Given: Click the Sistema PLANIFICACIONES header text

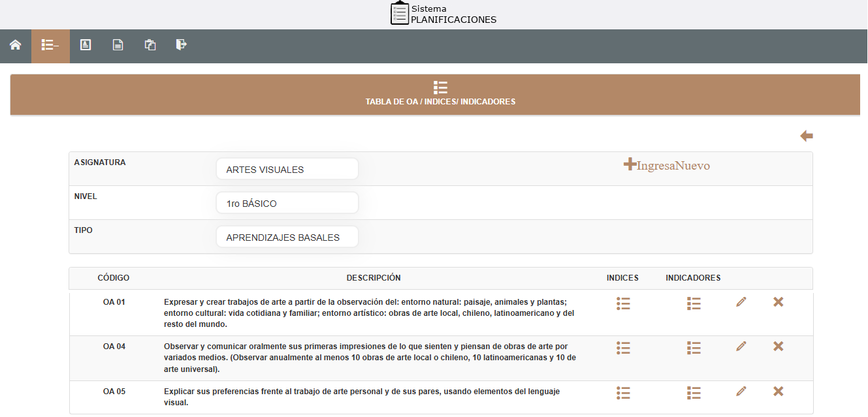Looking at the screenshot, I should pyautogui.click(x=453, y=14).
